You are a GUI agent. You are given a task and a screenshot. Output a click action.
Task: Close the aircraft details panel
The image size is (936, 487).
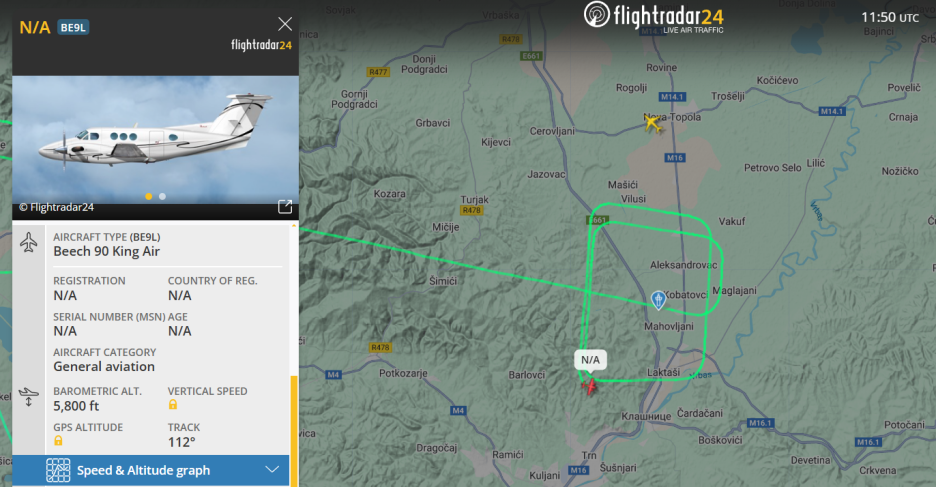click(285, 24)
